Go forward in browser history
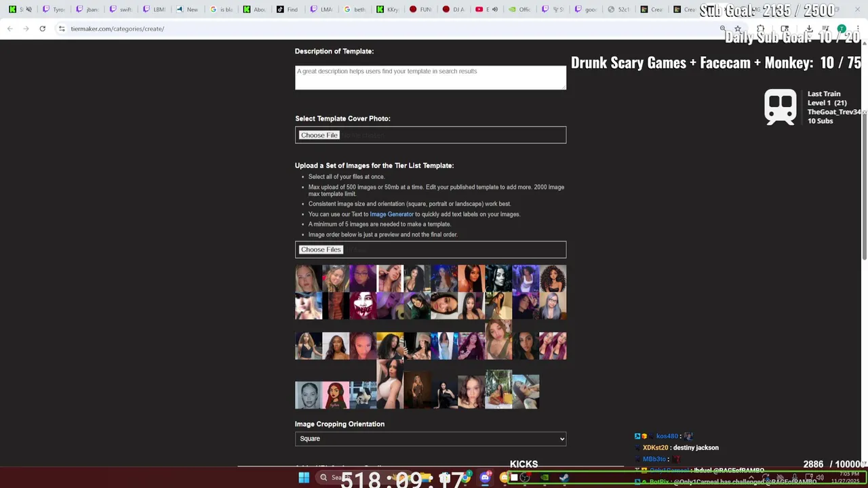 pyautogui.click(x=26, y=28)
